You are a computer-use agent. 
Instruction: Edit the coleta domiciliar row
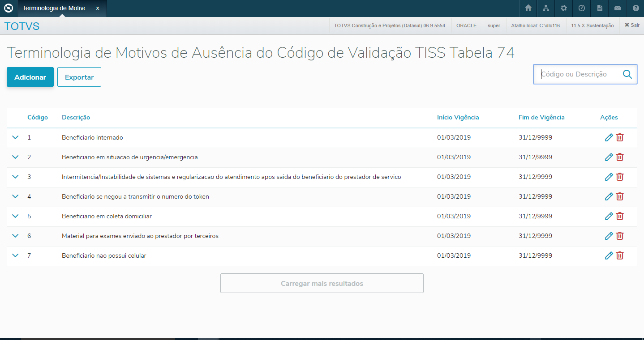click(x=609, y=216)
